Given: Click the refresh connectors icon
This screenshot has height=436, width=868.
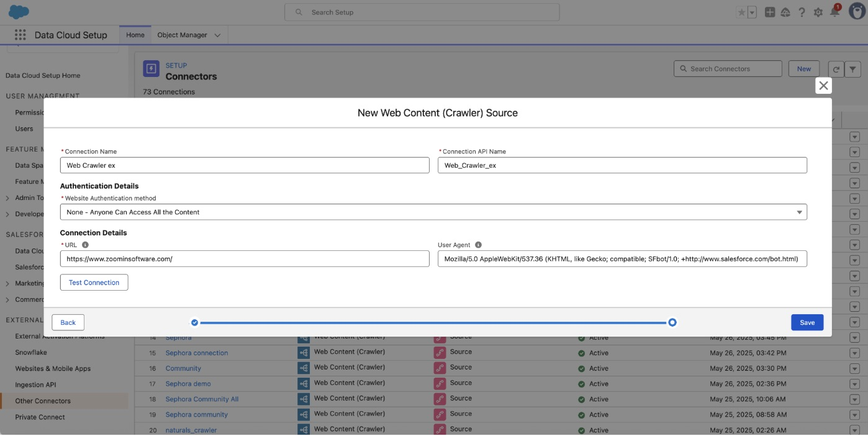Looking at the screenshot, I should pyautogui.click(x=836, y=70).
